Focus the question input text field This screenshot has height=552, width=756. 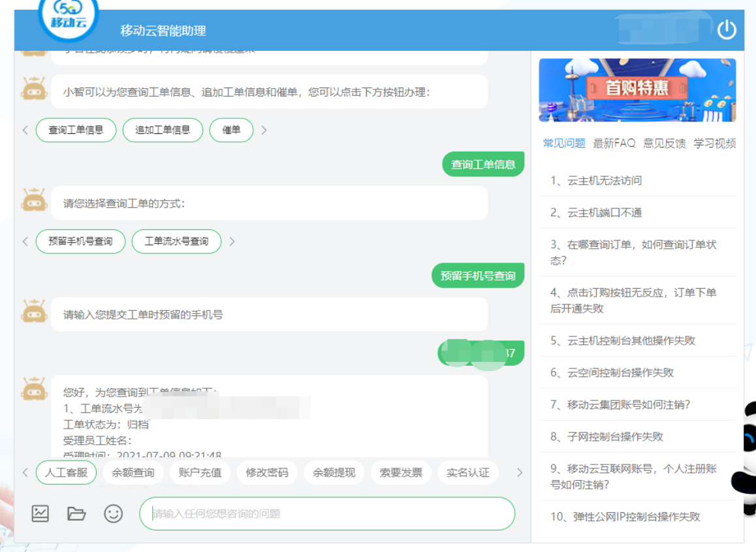tap(326, 513)
